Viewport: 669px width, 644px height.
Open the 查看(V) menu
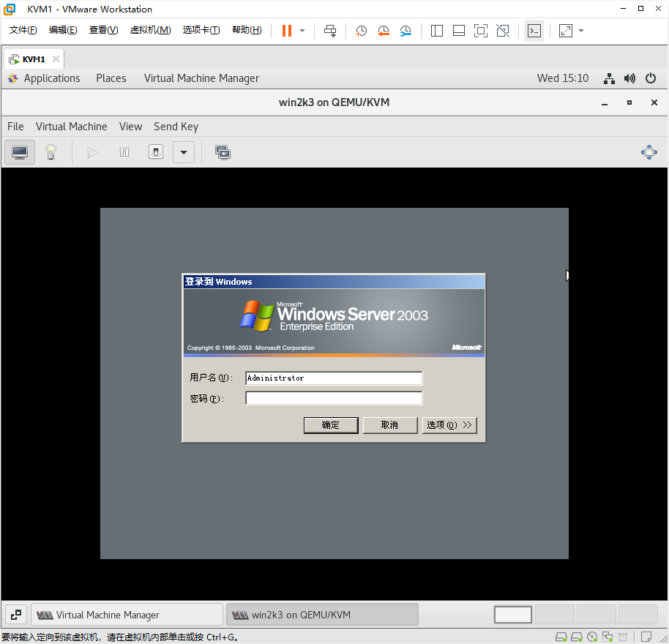(x=103, y=30)
